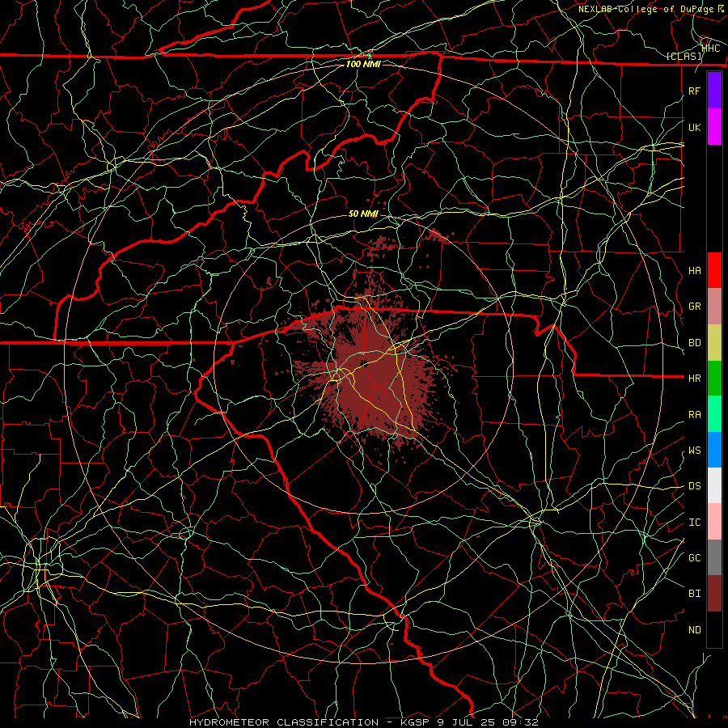Click the white DS legend swatch
728x728 pixels.
(x=714, y=485)
